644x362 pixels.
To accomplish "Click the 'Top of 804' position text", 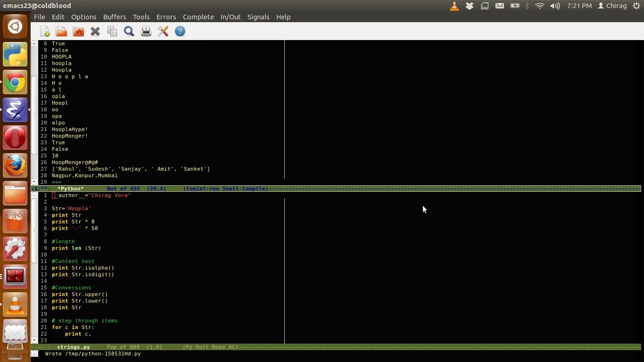I will [x=123, y=347].
